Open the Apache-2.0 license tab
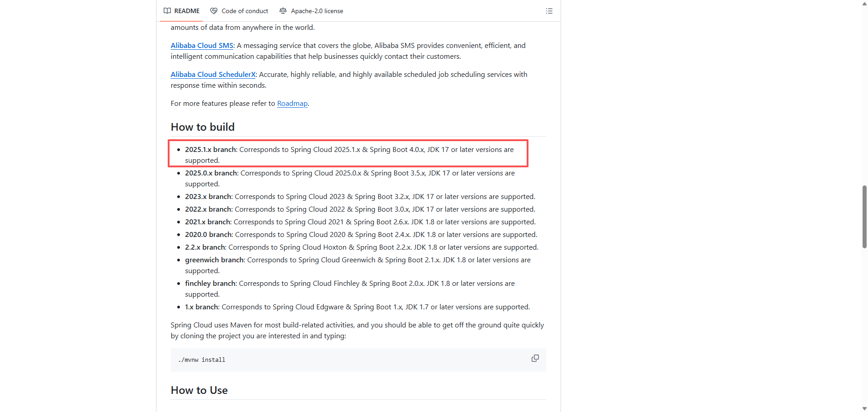The height and width of the screenshot is (412, 868). tap(311, 11)
